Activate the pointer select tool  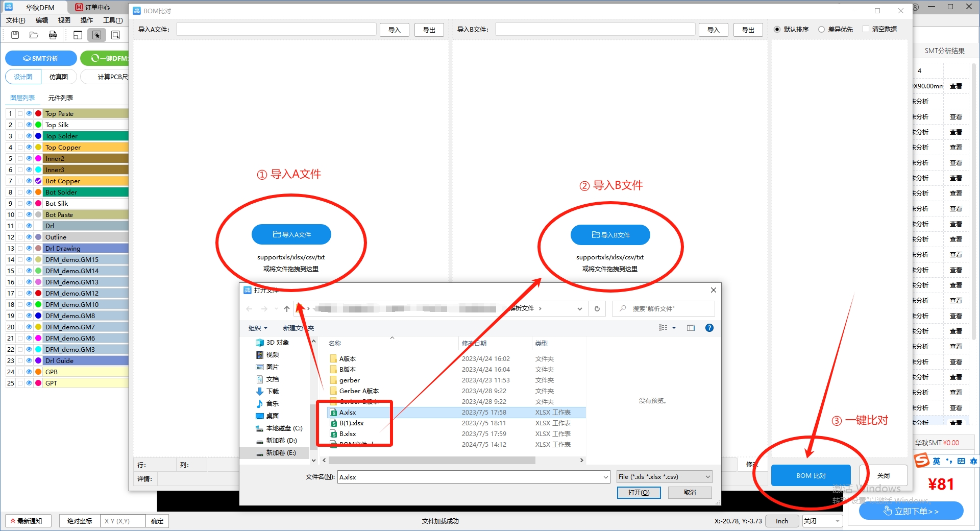pyautogui.click(x=96, y=35)
